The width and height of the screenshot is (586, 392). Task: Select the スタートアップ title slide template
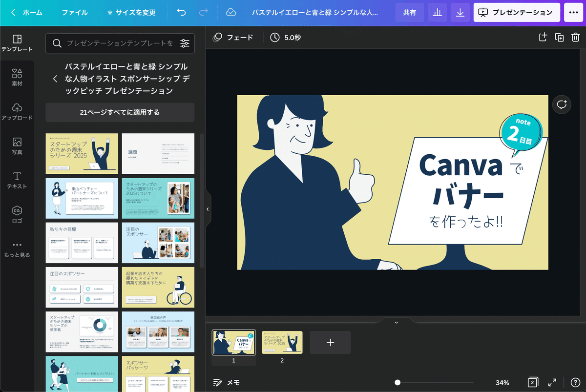point(82,153)
